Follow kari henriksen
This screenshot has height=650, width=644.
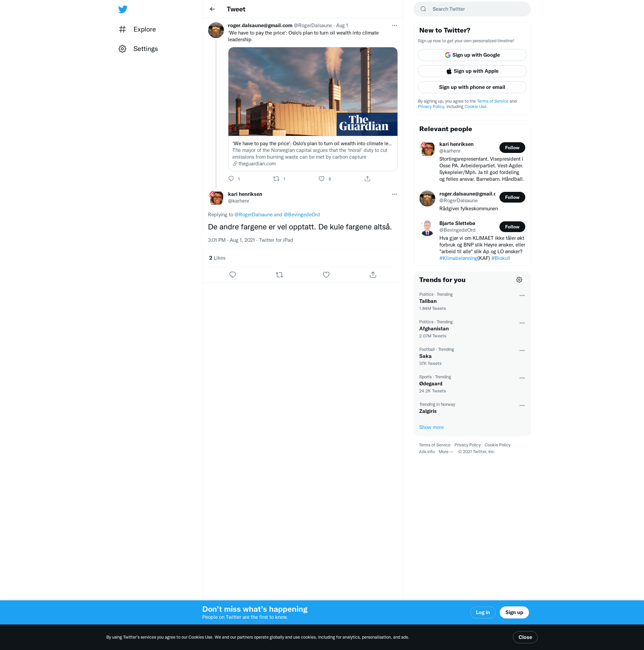tap(512, 148)
